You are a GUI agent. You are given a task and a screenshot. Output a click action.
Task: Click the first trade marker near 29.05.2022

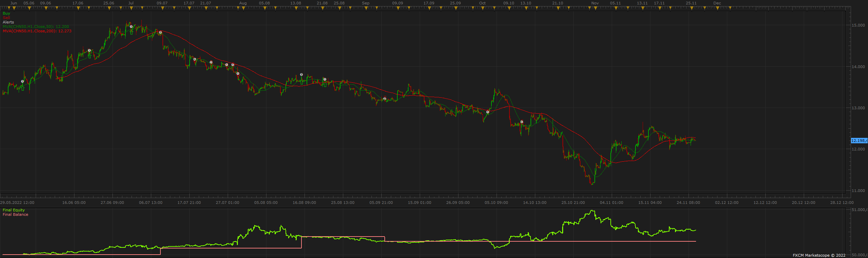pyautogui.click(x=22, y=81)
